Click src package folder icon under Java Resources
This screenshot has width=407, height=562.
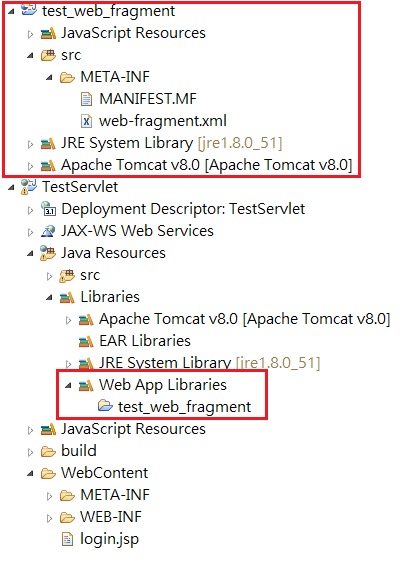coord(67,275)
